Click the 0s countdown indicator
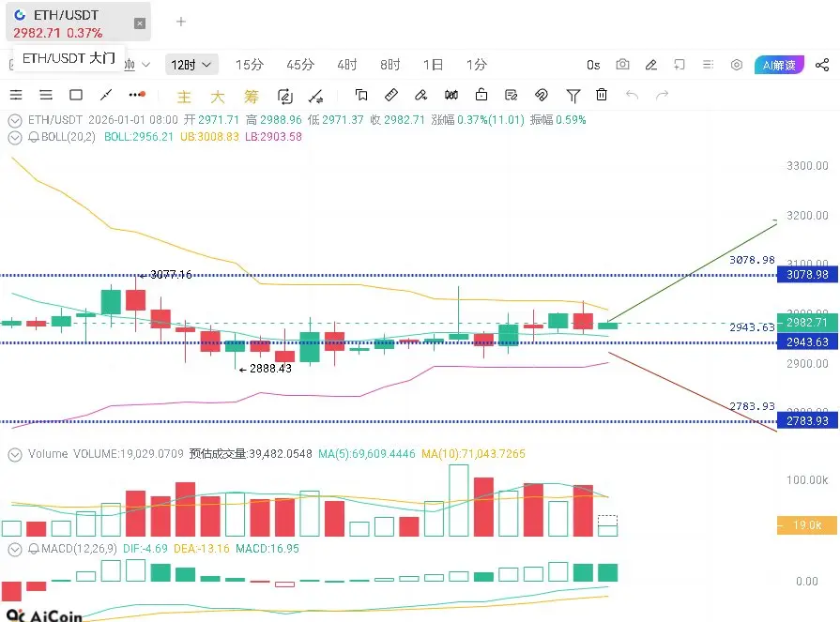This screenshot has width=840, height=622. (x=593, y=65)
